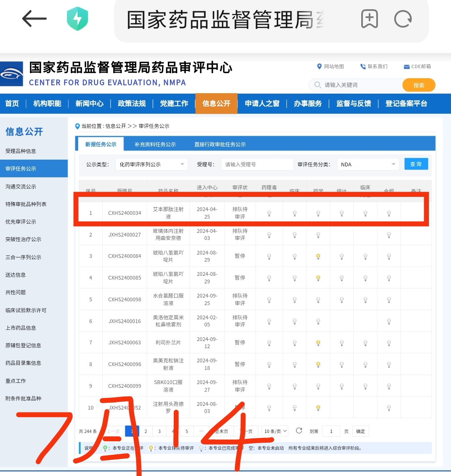The image size is (451, 476).
Task: Click 药学 yellow bulb for 利司扑兰片
Action: pyautogui.click(x=318, y=343)
